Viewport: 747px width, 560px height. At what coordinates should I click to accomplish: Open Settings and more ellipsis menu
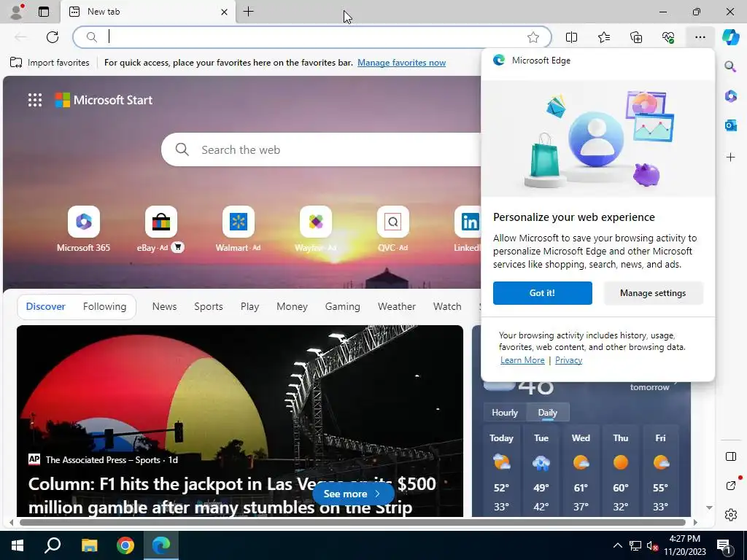pyautogui.click(x=700, y=37)
